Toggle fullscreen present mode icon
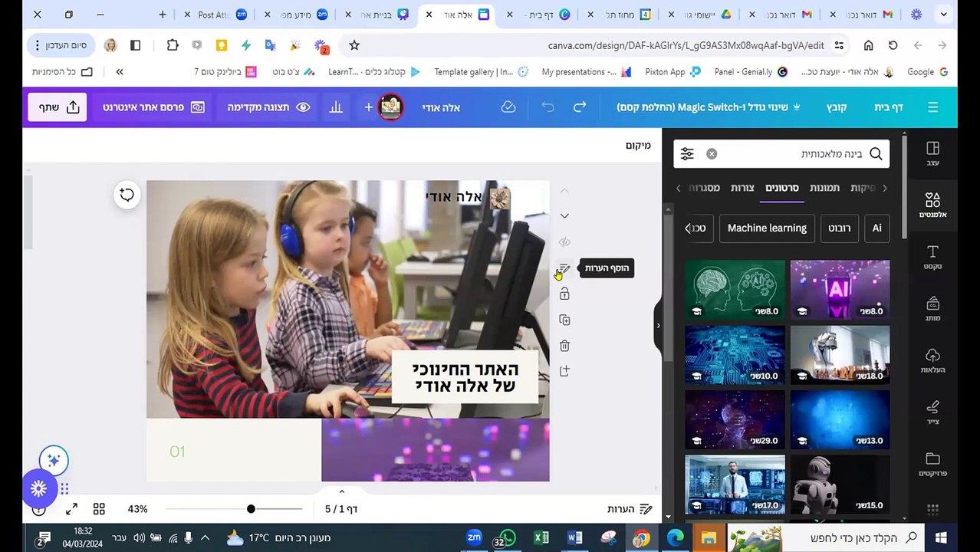980x552 pixels. pos(71,509)
